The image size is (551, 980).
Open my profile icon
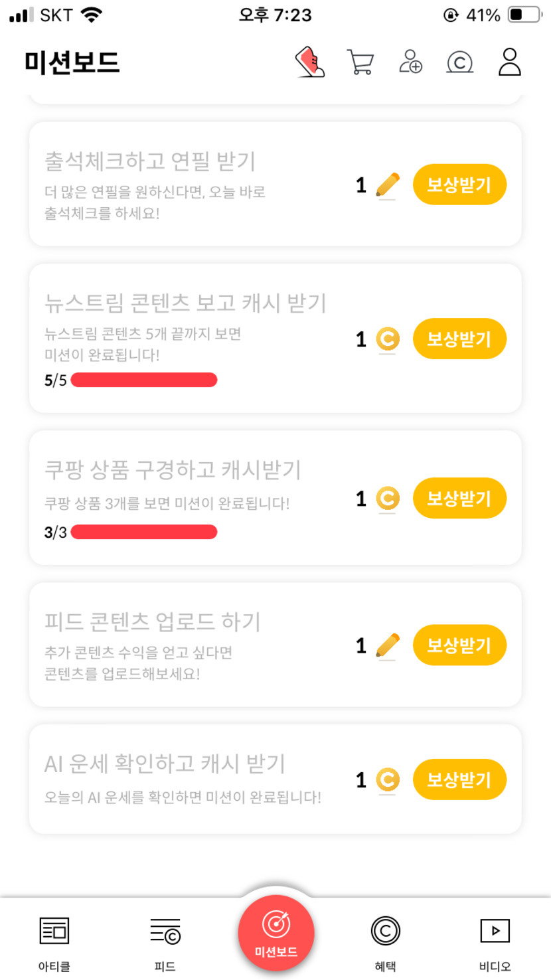509,62
